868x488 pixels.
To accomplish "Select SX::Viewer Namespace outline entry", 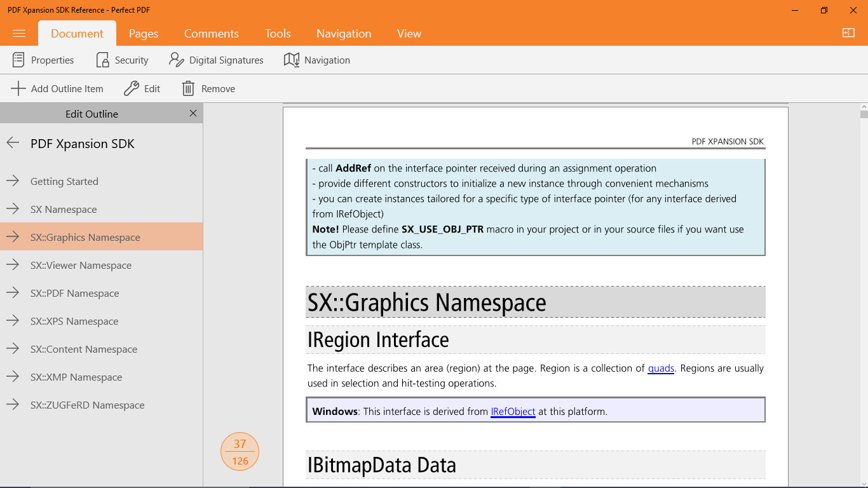I will 81,265.
